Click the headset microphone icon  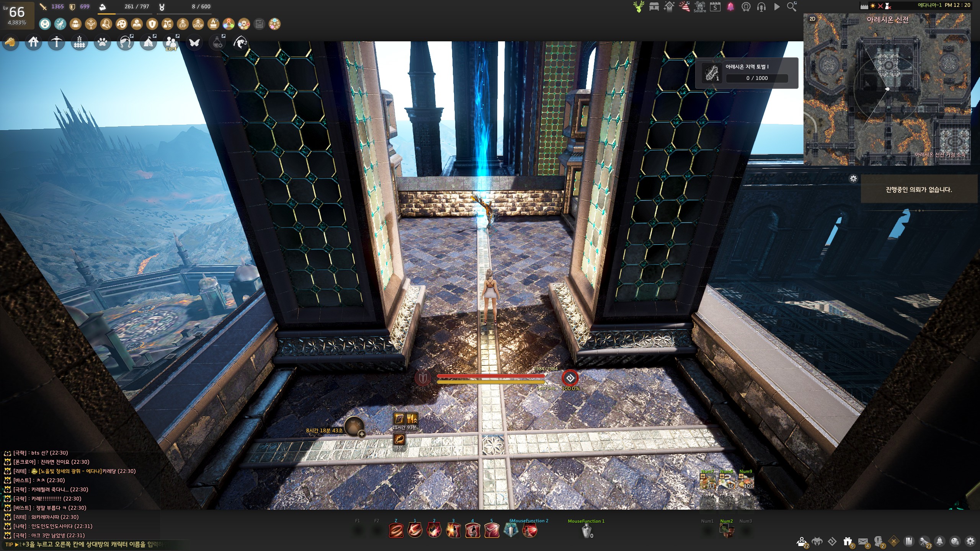coord(761,7)
